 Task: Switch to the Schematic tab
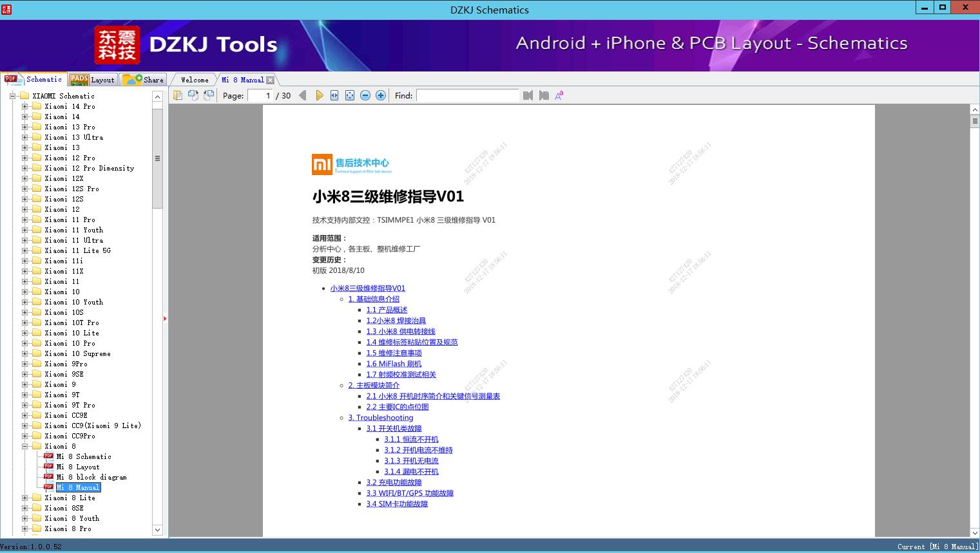[x=34, y=79]
